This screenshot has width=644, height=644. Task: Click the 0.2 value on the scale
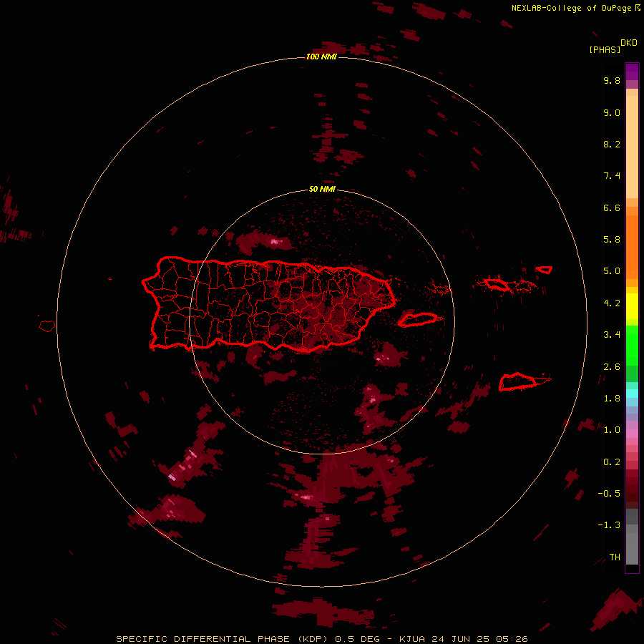[612, 462]
